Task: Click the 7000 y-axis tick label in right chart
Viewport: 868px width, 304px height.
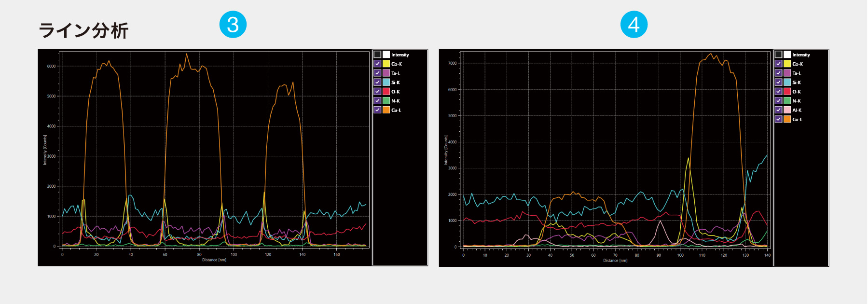Action: point(452,63)
